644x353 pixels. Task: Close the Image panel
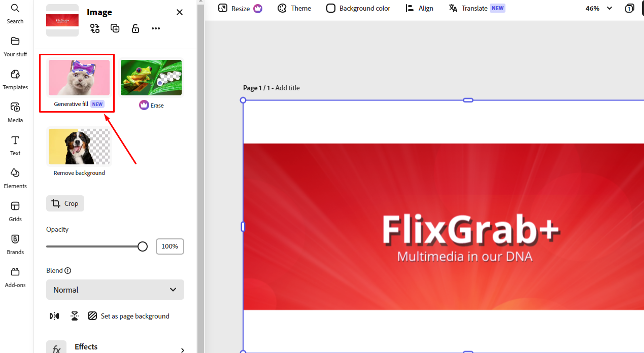click(180, 12)
